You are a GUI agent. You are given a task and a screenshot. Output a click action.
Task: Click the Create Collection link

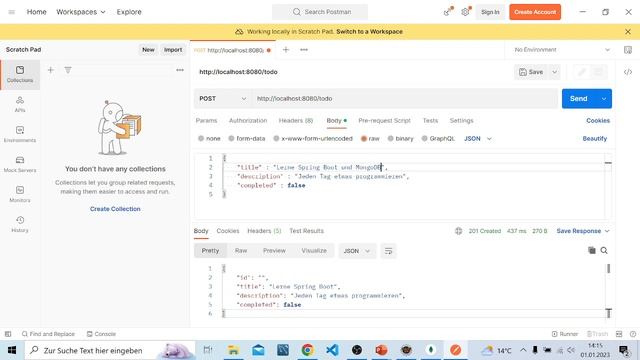(115, 209)
